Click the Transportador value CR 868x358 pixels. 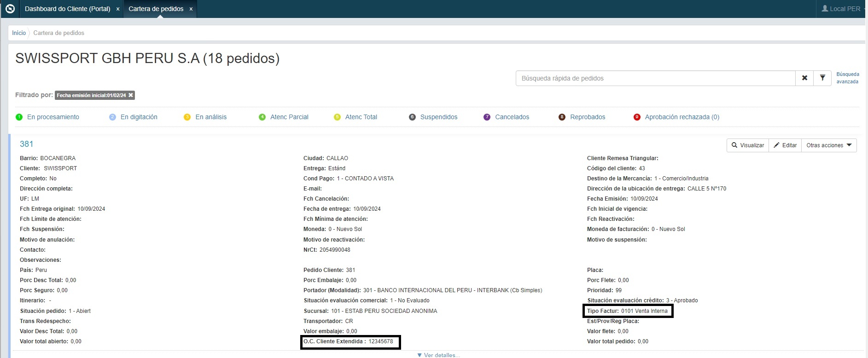click(x=349, y=321)
